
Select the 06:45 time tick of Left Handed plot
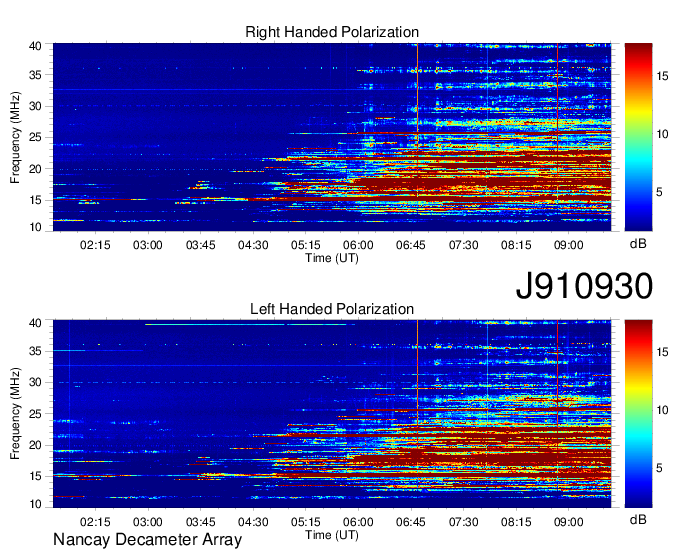(411, 522)
